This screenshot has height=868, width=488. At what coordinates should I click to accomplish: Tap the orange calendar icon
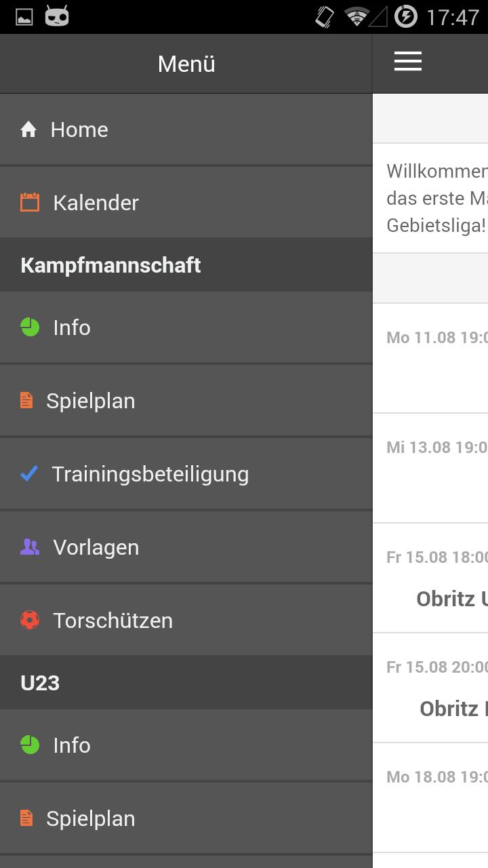pyautogui.click(x=30, y=203)
